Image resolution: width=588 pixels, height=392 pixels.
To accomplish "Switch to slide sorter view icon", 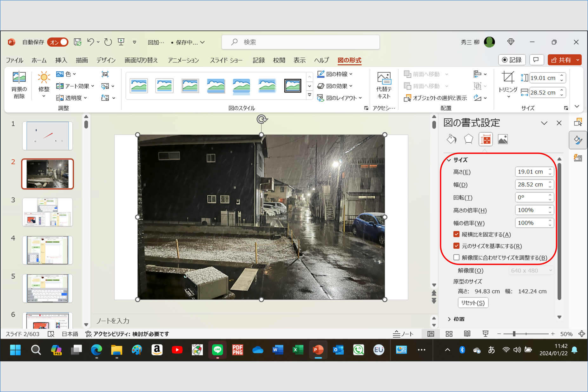I will pyautogui.click(x=449, y=334).
